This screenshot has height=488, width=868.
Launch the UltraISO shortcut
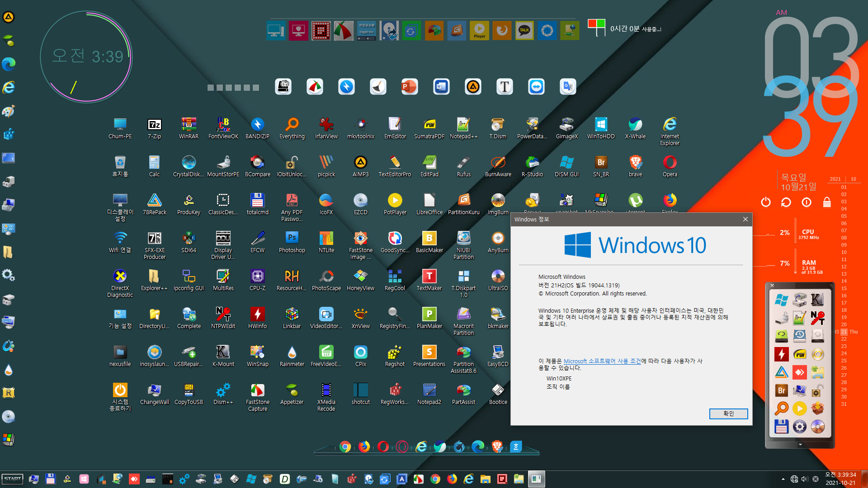tap(498, 280)
